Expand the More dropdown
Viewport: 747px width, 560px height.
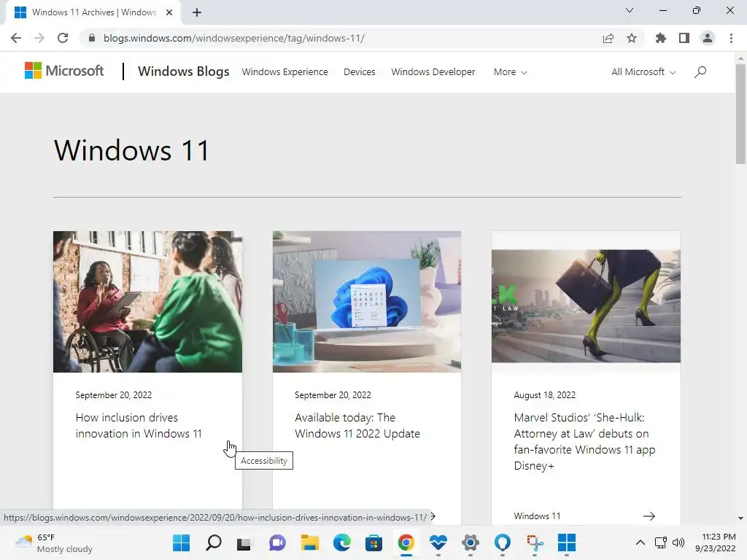[x=510, y=72]
